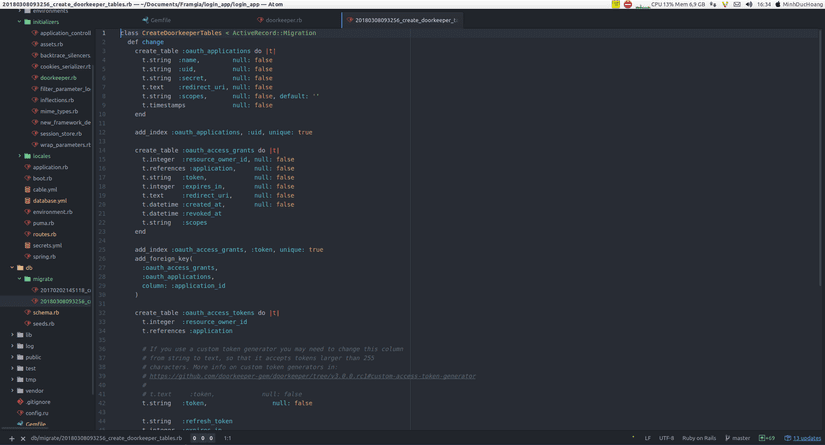Change the UTF-8 encoding selector
The image size is (825, 445).
click(x=666, y=438)
